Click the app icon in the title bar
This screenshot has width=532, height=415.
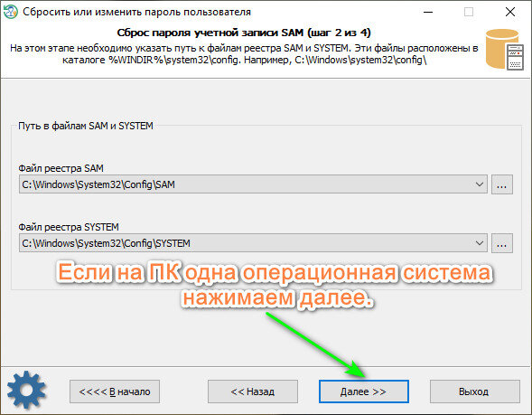click(x=10, y=12)
